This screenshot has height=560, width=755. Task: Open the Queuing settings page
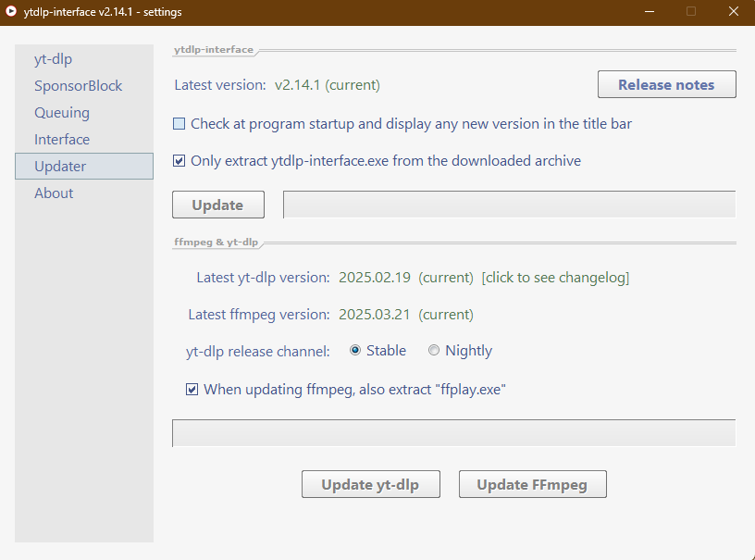pyautogui.click(x=84, y=113)
